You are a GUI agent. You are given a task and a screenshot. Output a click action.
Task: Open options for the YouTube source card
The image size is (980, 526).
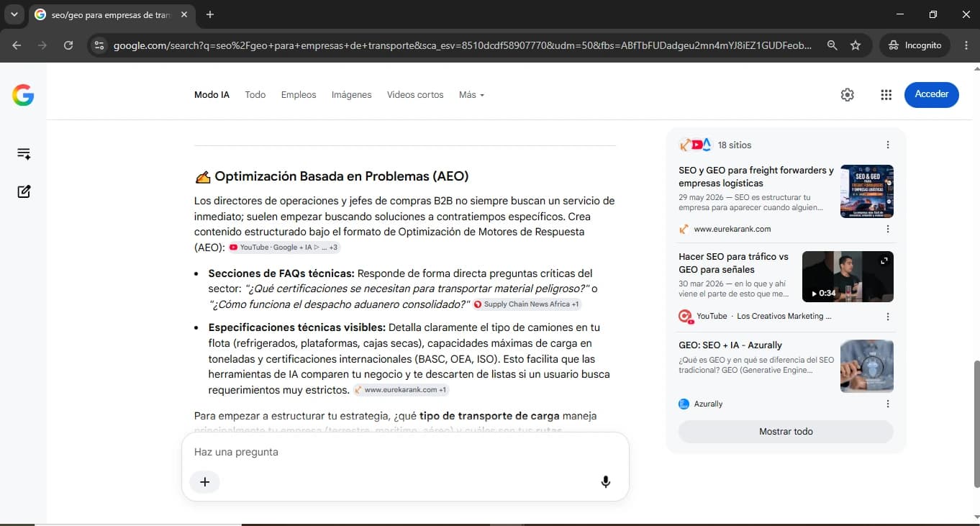(888, 317)
